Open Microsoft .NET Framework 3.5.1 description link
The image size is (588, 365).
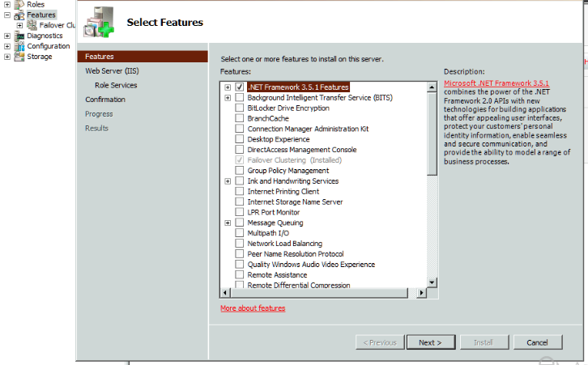pyautogui.click(x=496, y=83)
